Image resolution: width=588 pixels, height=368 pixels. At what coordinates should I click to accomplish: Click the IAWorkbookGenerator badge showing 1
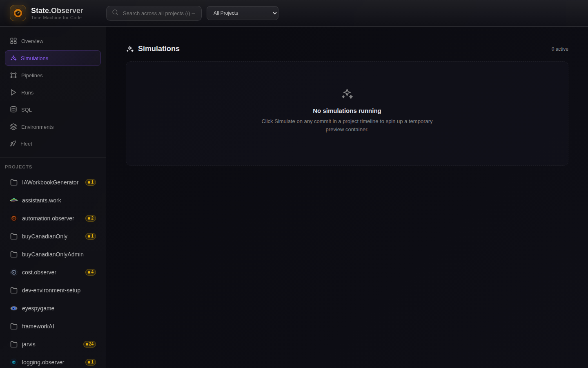(x=91, y=182)
